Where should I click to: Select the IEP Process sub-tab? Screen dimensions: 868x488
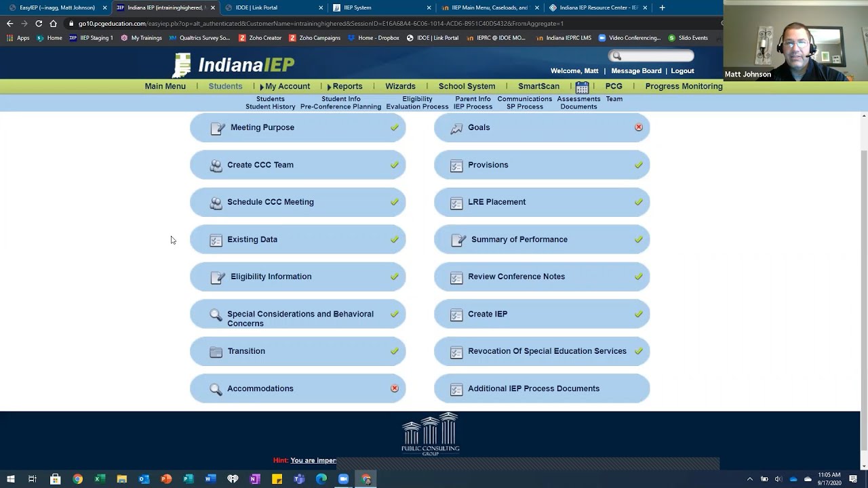[473, 106]
